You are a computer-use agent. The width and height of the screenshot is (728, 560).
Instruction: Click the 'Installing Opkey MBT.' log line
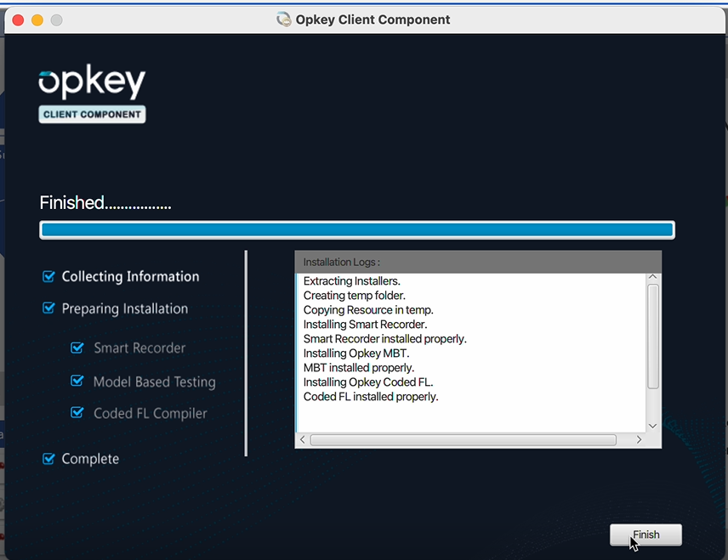(356, 353)
